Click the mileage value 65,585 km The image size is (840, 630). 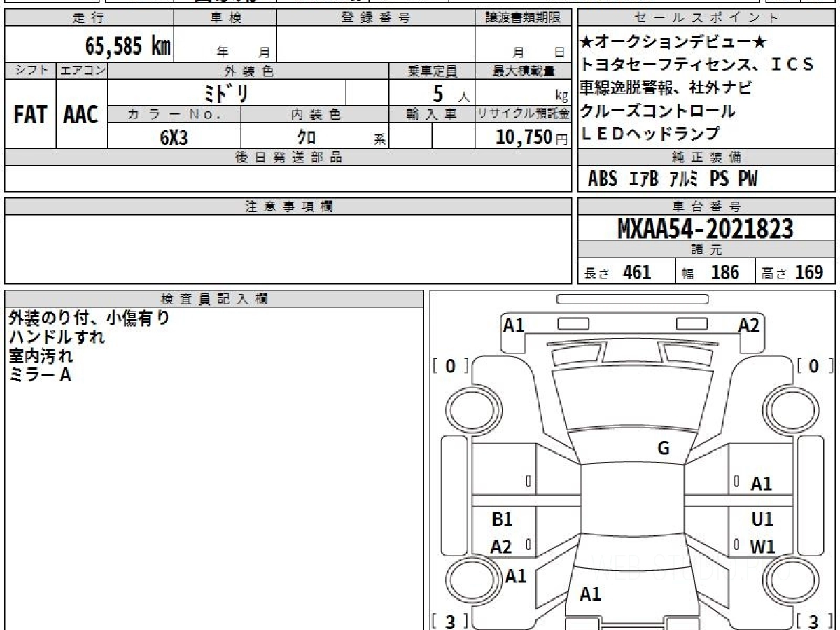[128, 46]
